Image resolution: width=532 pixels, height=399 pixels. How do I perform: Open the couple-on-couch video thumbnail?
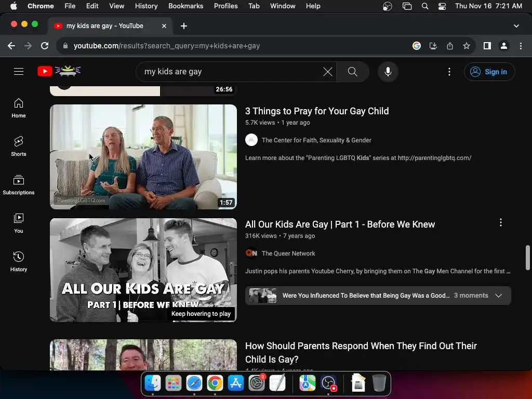pyautogui.click(x=143, y=157)
